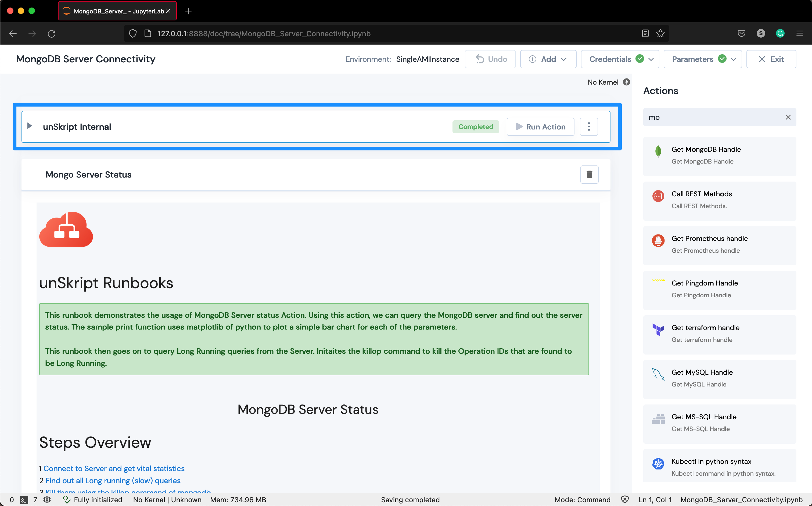Open the Credentials dropdown
Image resolution: width=812 pixels, height=506 pixels.
[x=620, y=59]
